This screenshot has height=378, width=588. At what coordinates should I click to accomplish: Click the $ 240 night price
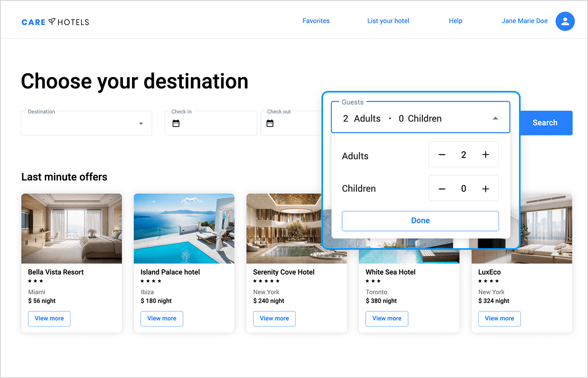pyautogui.click(x=269, y=301)
